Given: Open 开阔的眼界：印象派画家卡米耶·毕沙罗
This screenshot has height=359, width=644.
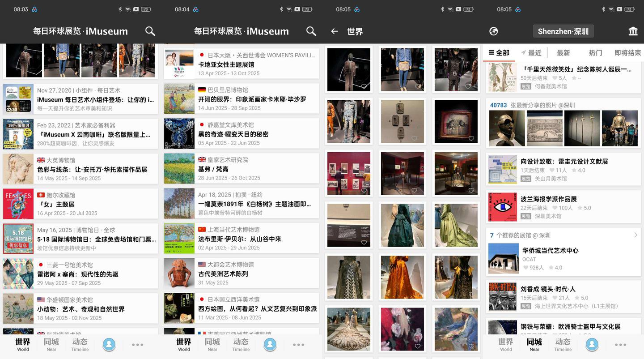Looking at the screenshot, I should (x=241, y=99).
